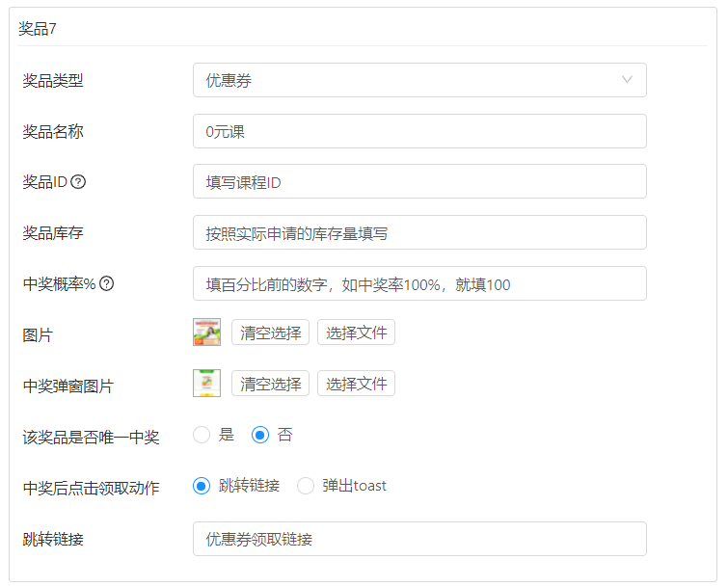Viewport: 728px width, 586px height.
Task: Click the chevron arrow in 奖品类型 field
Action: coord(627,81)
